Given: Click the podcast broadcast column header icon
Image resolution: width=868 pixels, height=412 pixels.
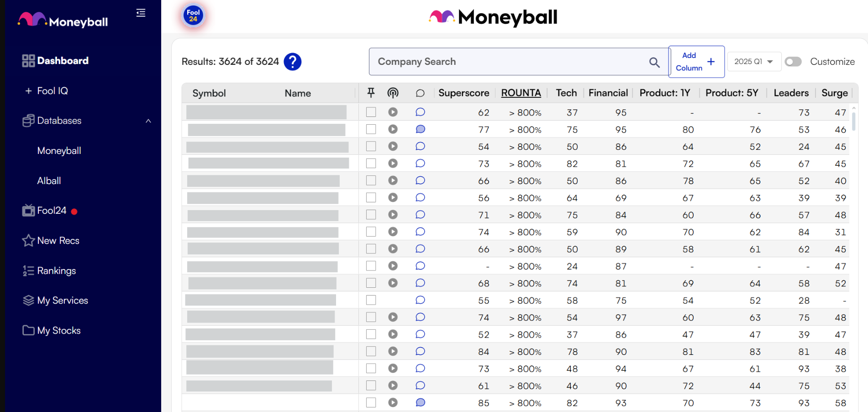Looking at the screenshot, I should [393, 93].
